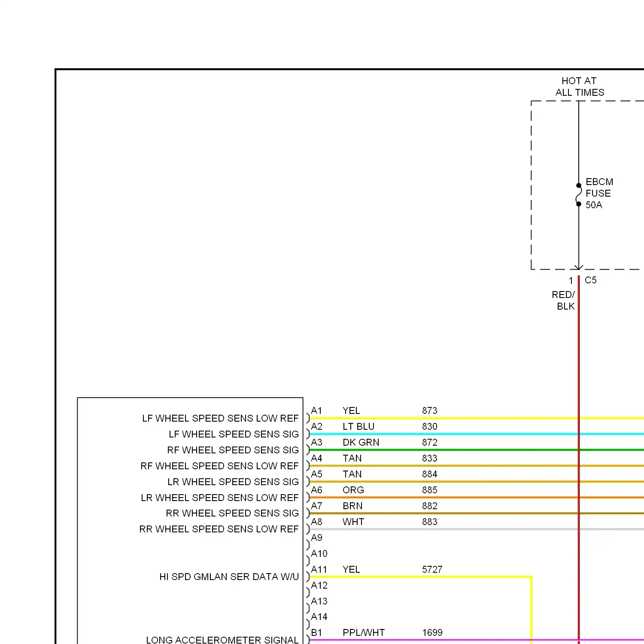Select the WHT wire color label
Viewport: 644px width, 644px height.
click(x=353, y=522)
